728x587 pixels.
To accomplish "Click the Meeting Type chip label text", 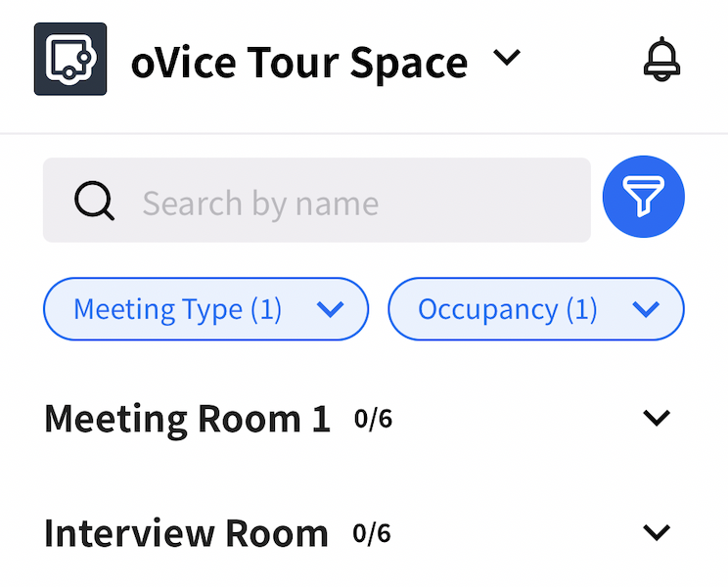I will click(177, 309).
